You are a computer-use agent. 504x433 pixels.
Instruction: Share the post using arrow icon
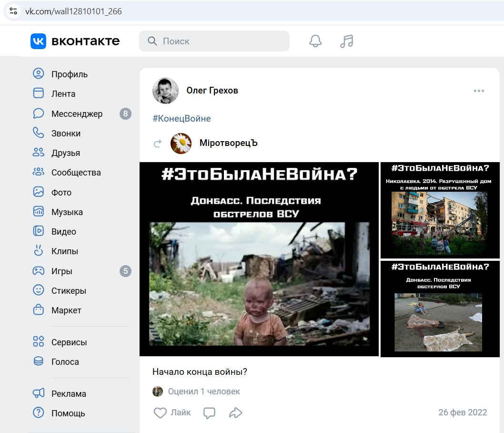pyautogui.click(x=235, y=413)
